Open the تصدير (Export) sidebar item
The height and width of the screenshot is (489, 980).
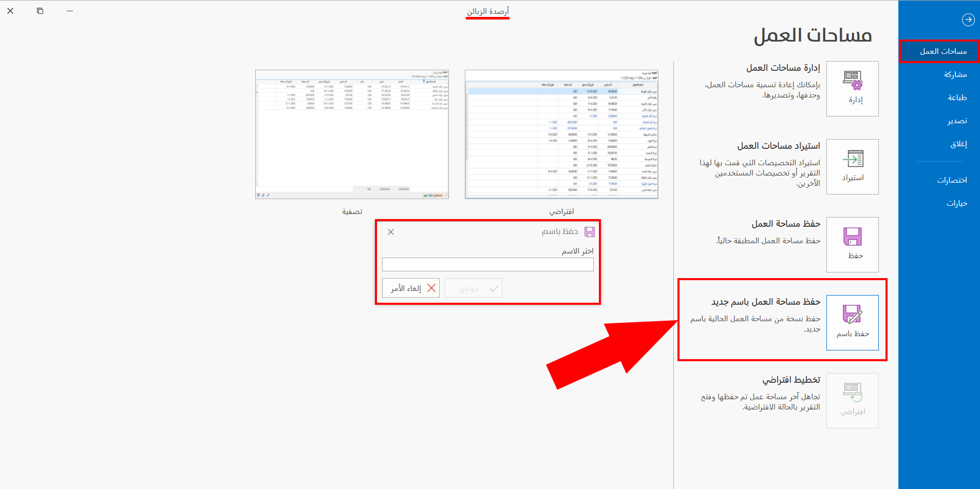(x=957, y=121)
